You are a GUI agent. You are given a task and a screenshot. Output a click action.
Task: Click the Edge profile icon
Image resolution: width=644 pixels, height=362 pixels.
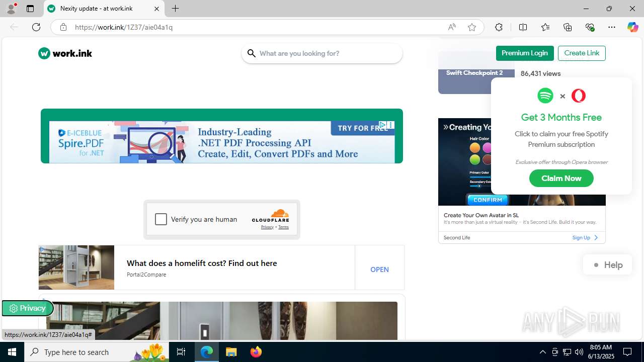point(11,9)
